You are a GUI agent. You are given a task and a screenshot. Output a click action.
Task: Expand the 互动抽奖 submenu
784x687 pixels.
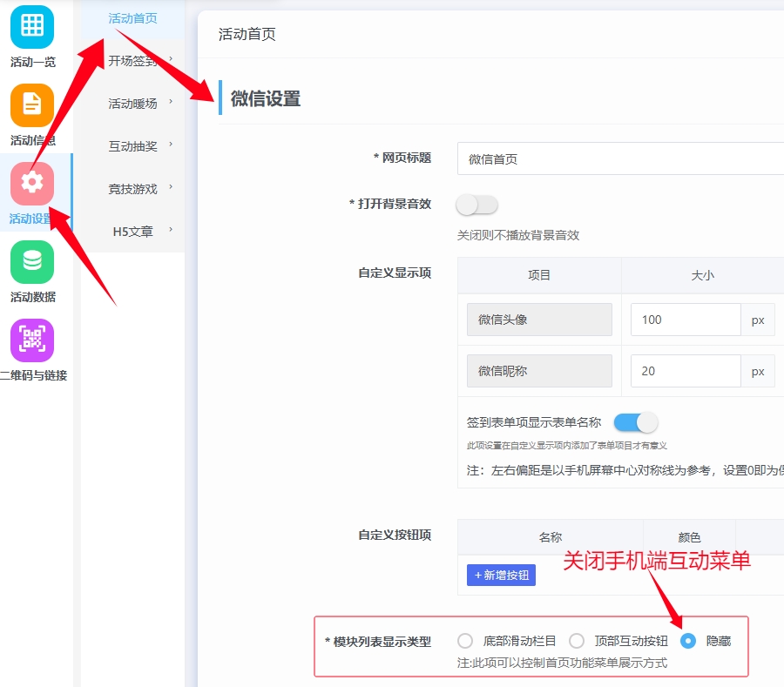point(133,146)
